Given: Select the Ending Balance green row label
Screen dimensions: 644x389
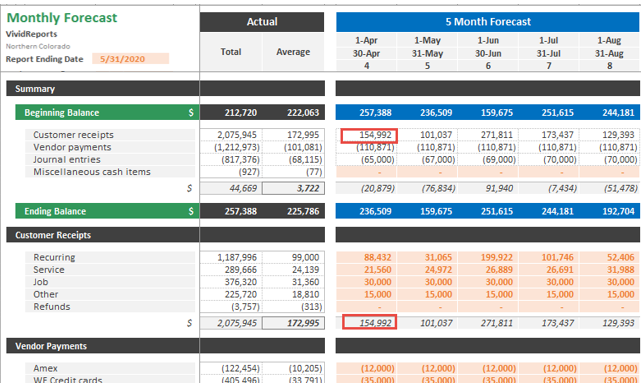Looking at the screenshot, I should pos(107,211).
